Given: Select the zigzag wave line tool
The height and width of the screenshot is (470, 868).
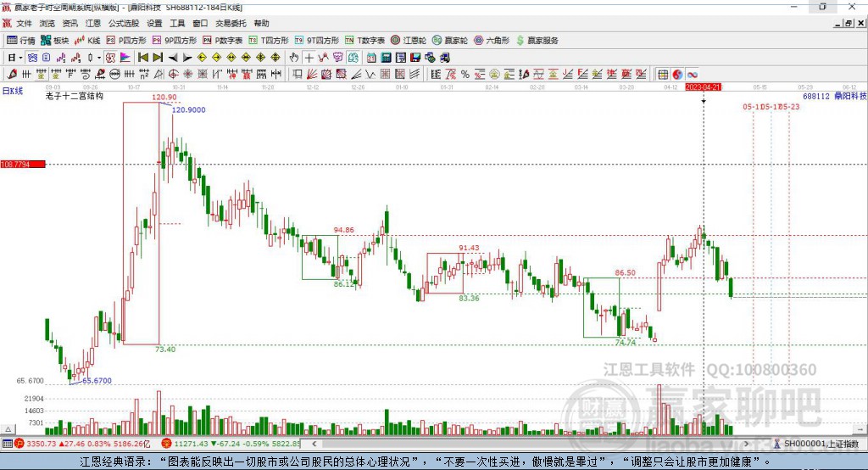Looking at the screenshot, I should (370, 75).
